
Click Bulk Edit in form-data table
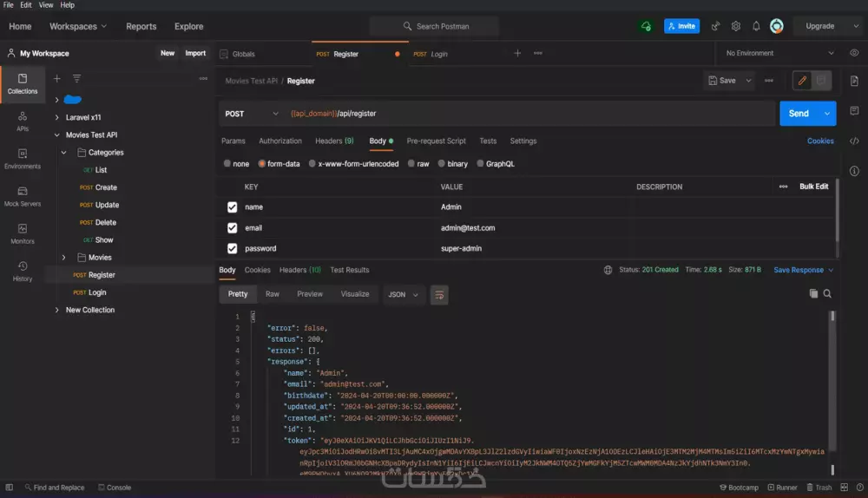tap(814, 187)
